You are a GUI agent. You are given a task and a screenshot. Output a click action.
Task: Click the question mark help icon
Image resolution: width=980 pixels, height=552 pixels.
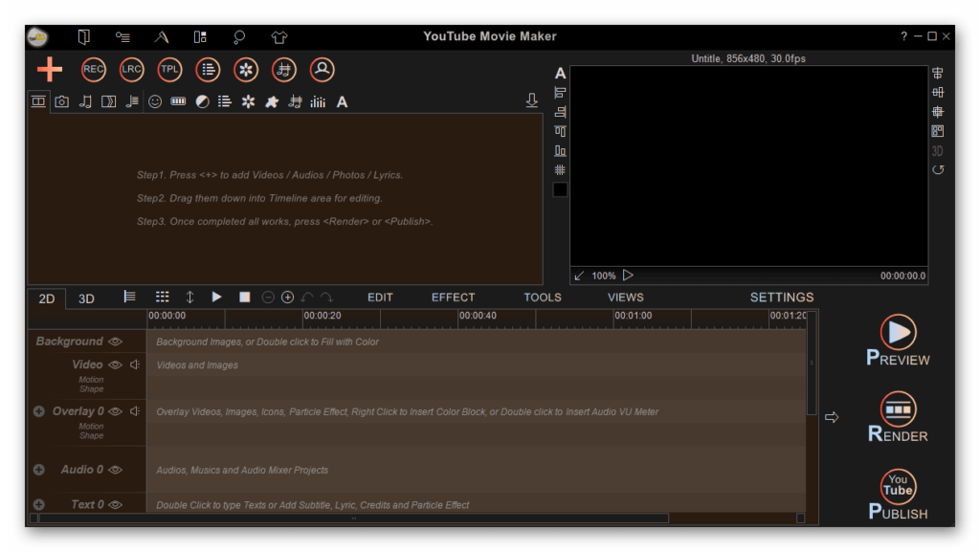(x=903, y=36)
